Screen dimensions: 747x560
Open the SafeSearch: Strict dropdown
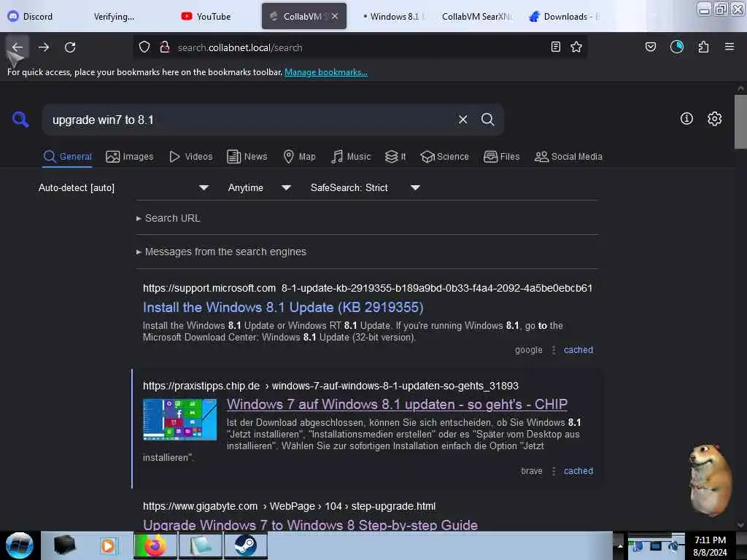[x=365, y=187]
